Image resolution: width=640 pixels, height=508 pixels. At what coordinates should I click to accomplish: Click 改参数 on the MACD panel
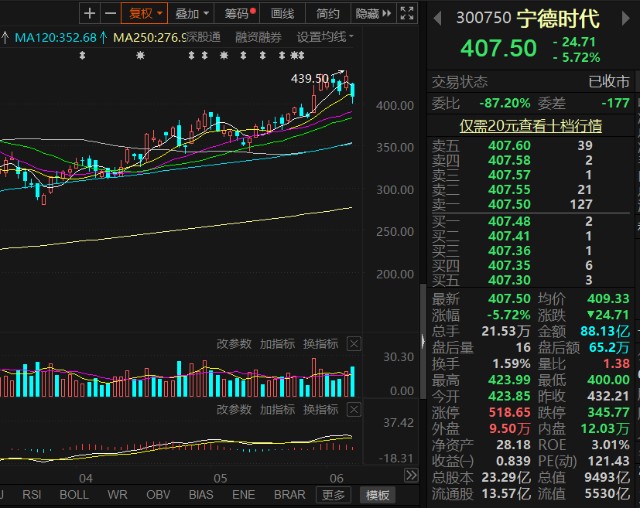coord(234,409)
